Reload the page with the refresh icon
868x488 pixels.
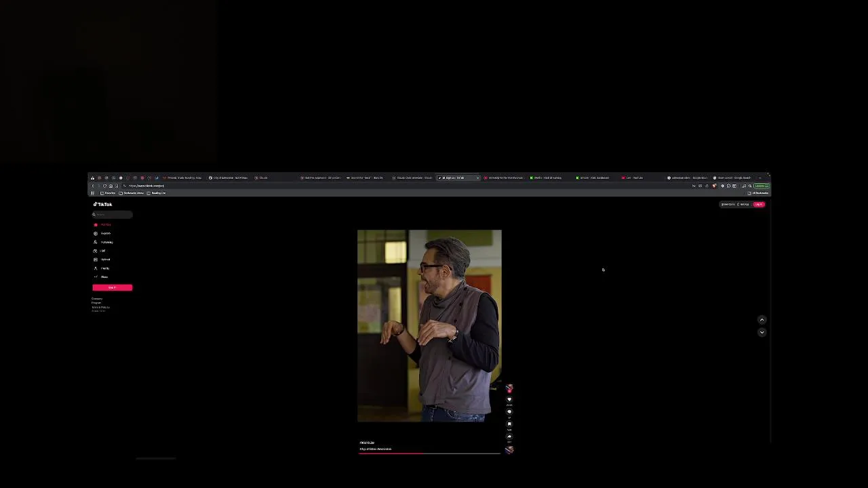point(104,186)
